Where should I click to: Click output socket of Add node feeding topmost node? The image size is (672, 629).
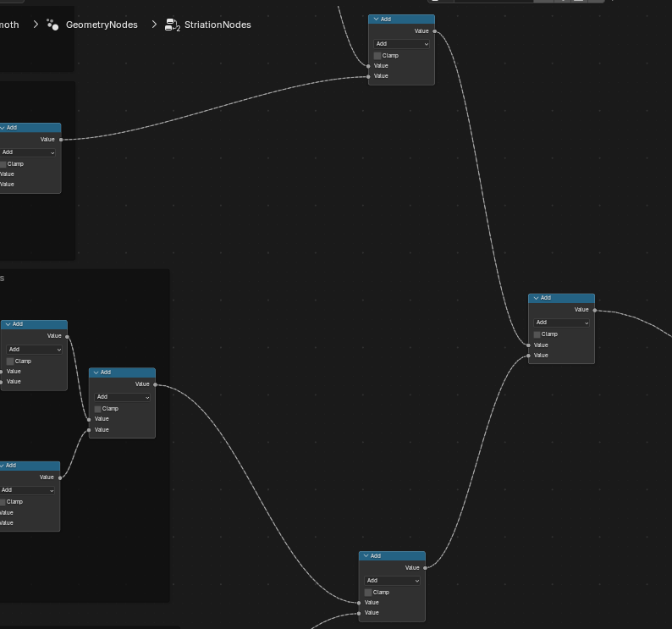[61, 140]
